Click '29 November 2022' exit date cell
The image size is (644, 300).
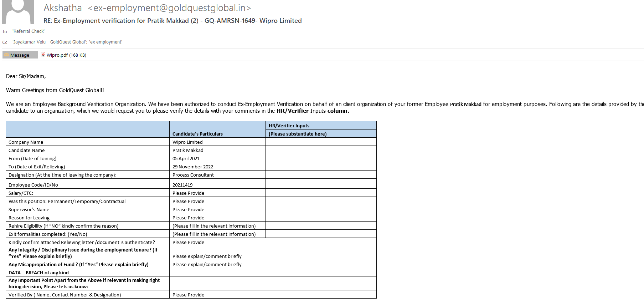point(193,167)
